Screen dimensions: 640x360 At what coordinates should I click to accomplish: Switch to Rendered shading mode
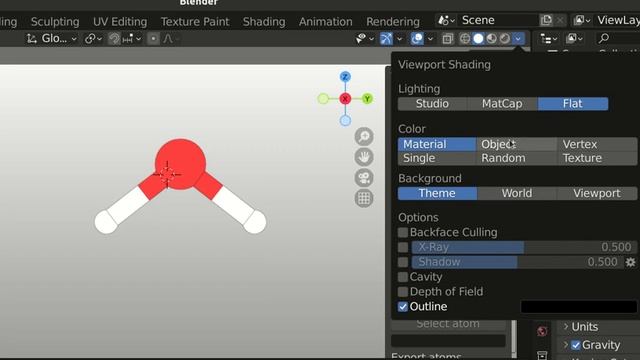tap(505, 39)
